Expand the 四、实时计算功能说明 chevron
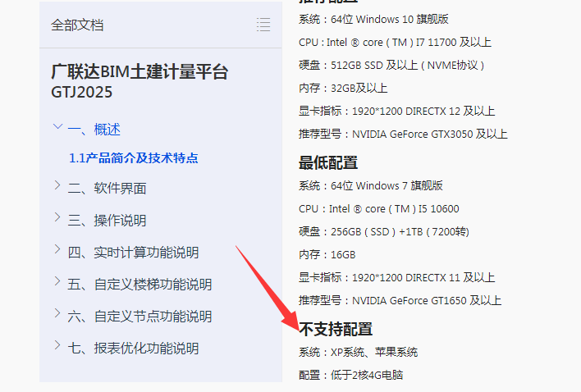The width and height of the screenshot is (581, 392). pos(57,249)
